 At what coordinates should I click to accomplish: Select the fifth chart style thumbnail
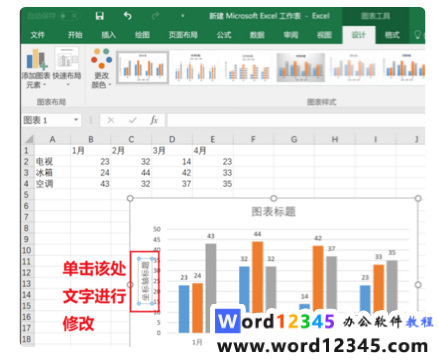[x=354, y=67]
